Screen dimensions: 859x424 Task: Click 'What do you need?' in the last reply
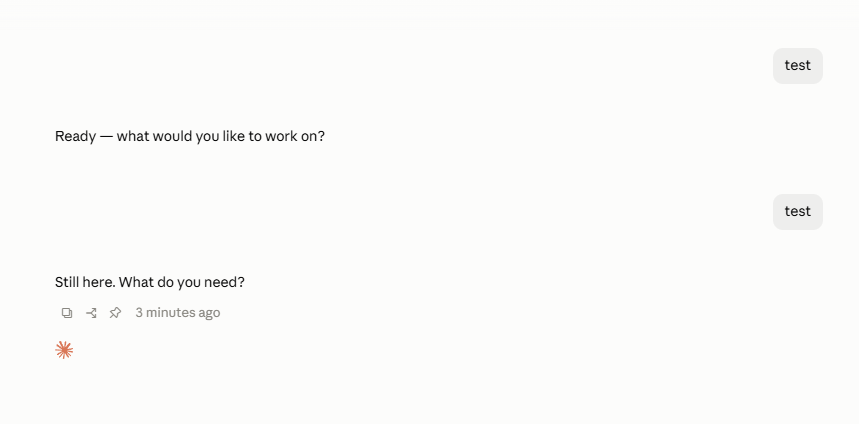pyautogui.click(x=182, y=283)
